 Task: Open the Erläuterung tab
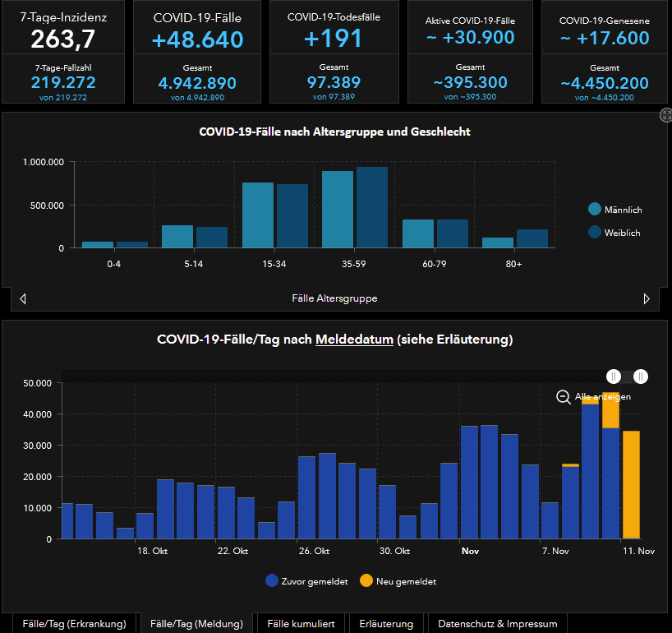[x=386, y=623]
